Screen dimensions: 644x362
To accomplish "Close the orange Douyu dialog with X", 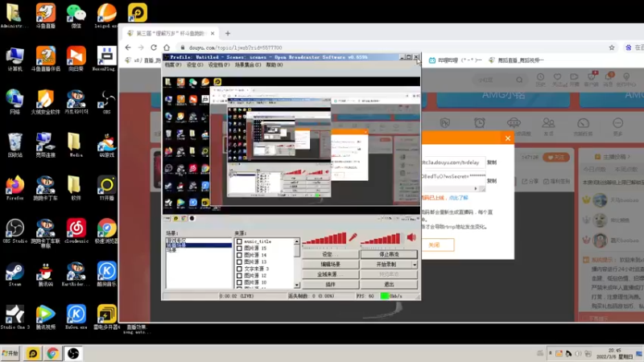I will 508,138.
